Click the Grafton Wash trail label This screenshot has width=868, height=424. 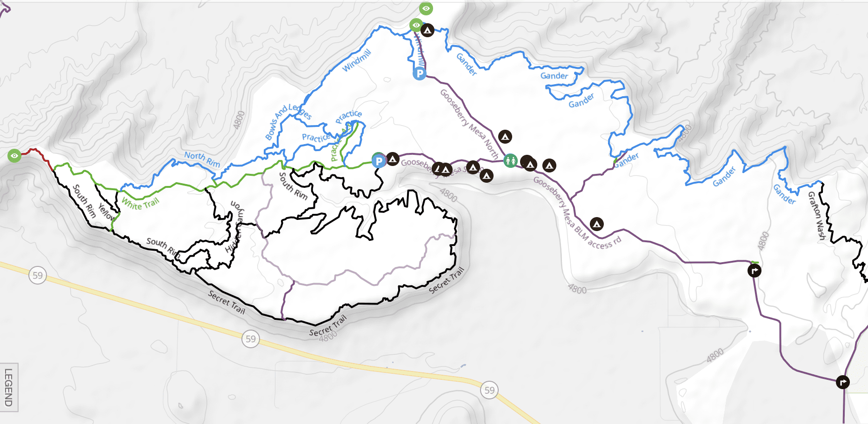[x=817, y=216]
